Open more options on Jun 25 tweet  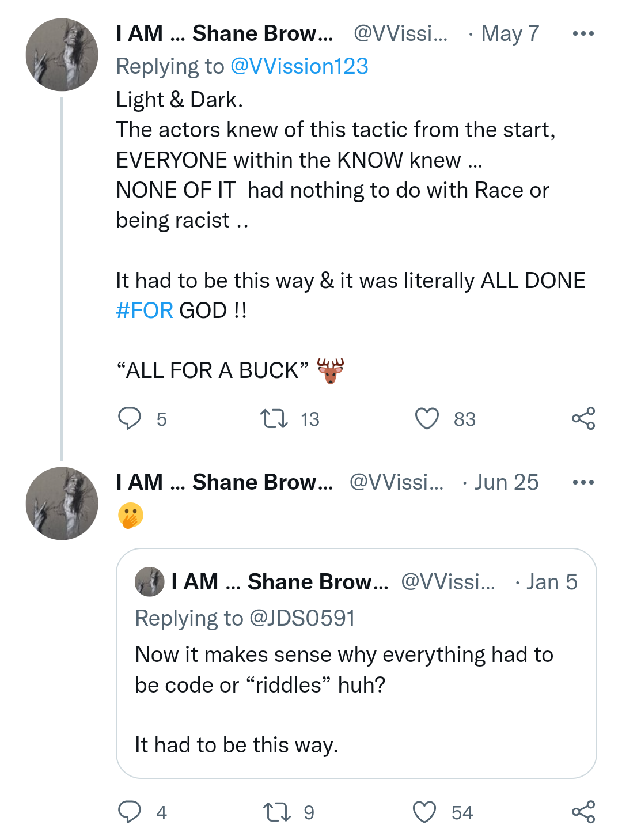coord(583,483)
